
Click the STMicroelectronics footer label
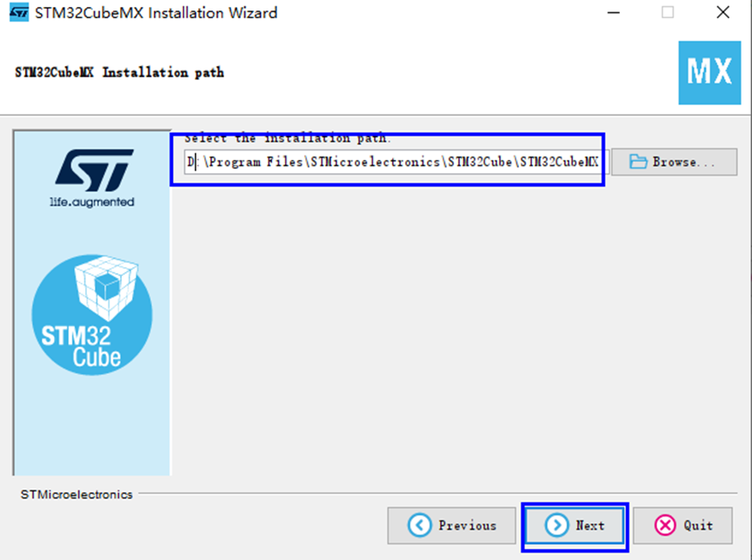pos(77,494)
